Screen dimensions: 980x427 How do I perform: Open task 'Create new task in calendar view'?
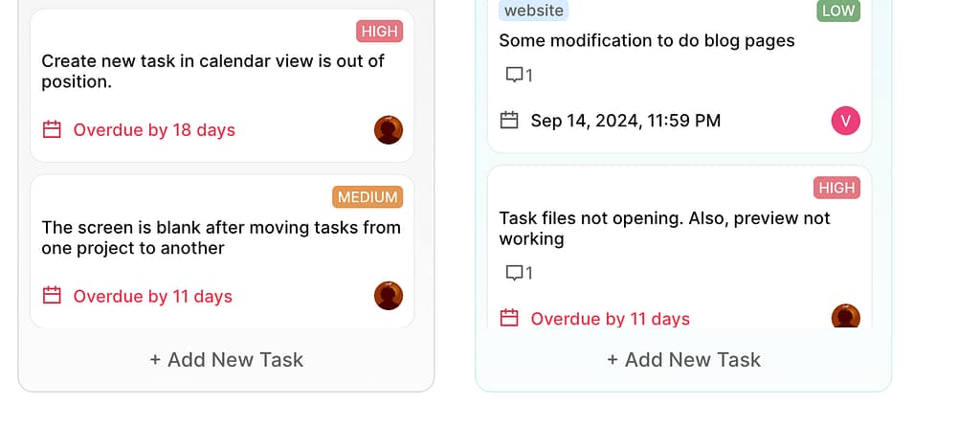pos(212,71)
